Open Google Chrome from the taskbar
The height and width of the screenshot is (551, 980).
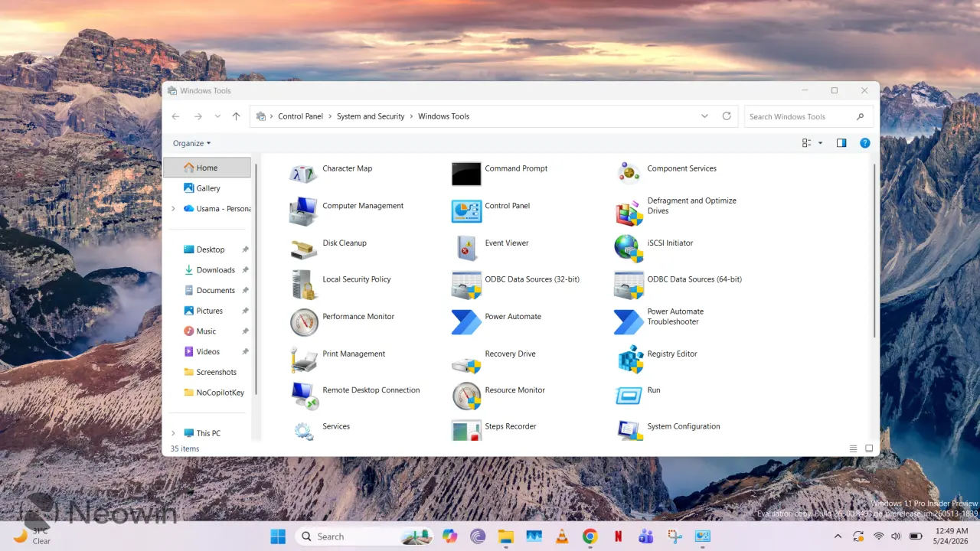[590, 536]
